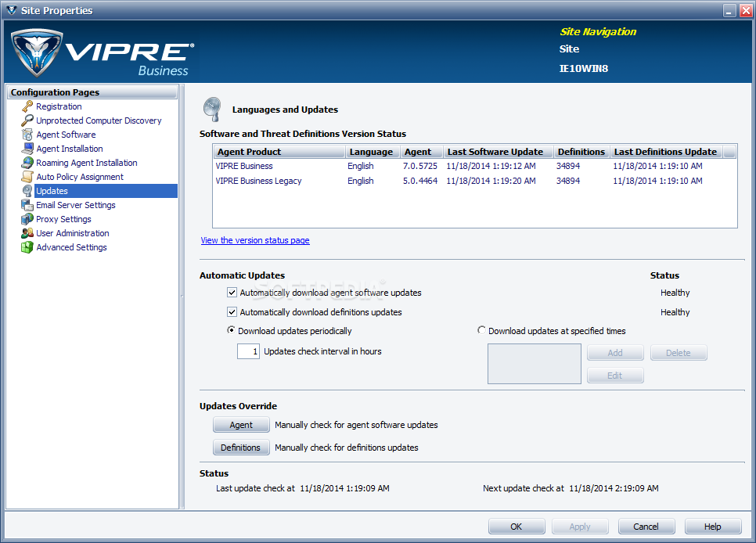This screenshot has height=543, width=756.
Task: Click the Unprotected Computer Discovery magnifier icon
Action: pos(27,120)
